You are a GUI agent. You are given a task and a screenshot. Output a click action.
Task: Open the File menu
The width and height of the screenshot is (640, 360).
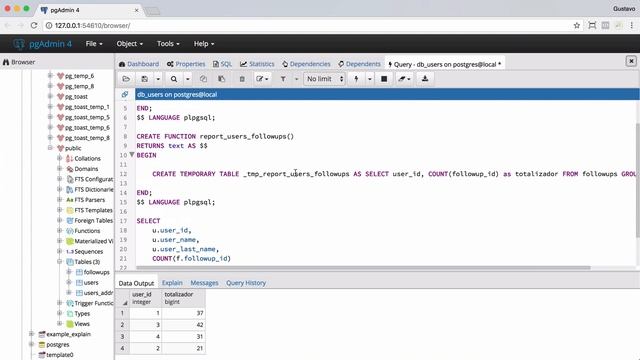pos(94,44)
